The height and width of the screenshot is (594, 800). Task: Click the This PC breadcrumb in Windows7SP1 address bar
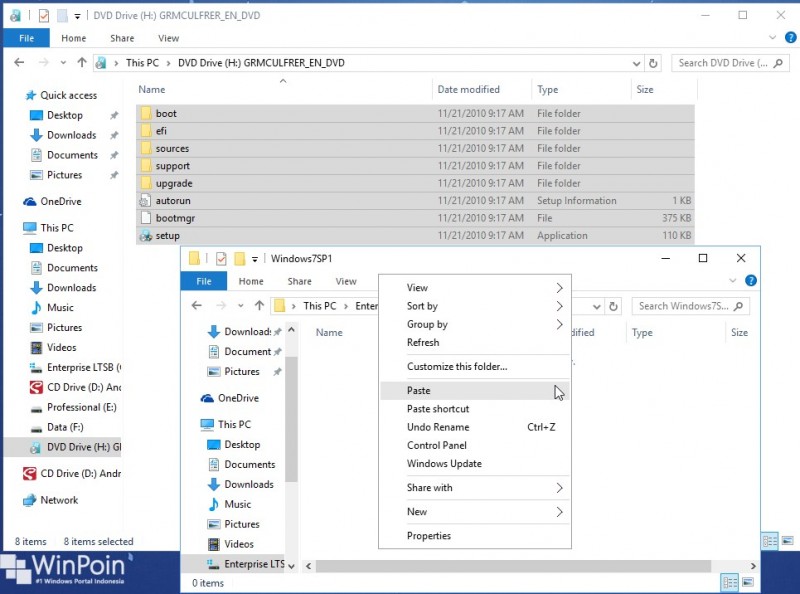click(x=320, y=306)
